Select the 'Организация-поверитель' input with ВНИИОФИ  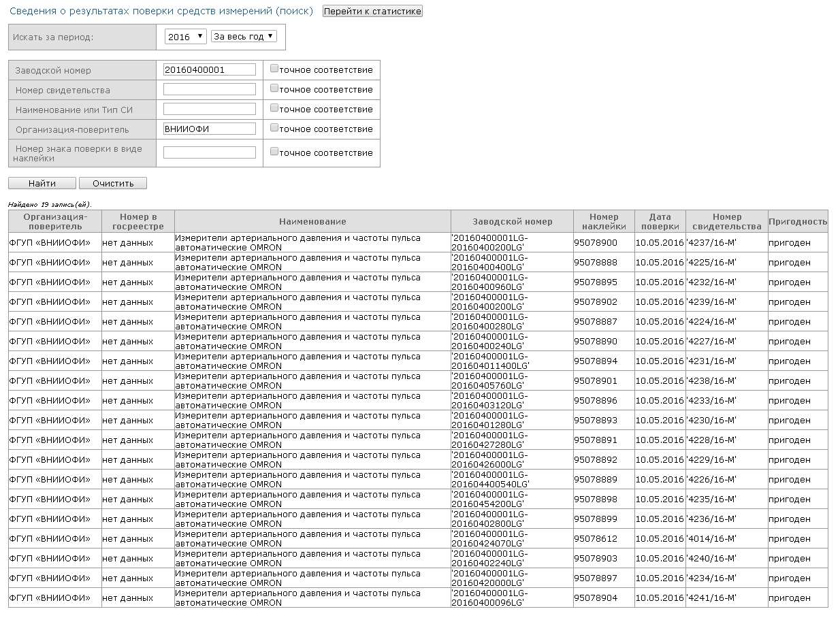tap(210, 129)
